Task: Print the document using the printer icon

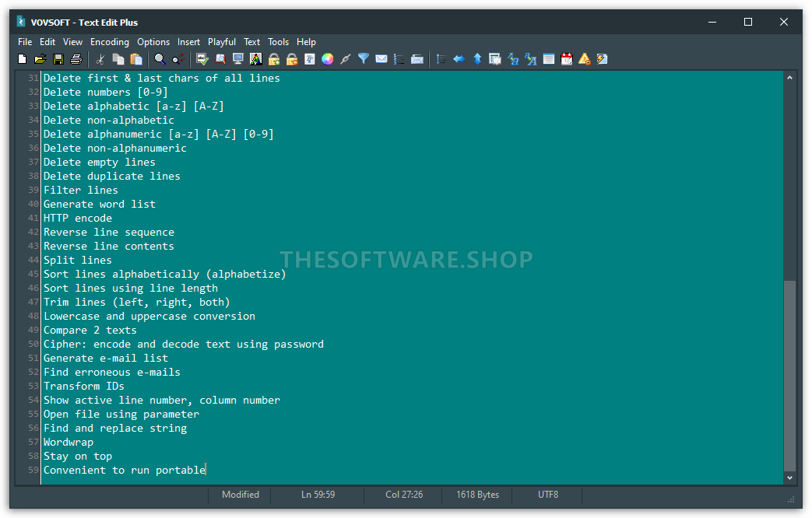Action: [x=76, y=59]
